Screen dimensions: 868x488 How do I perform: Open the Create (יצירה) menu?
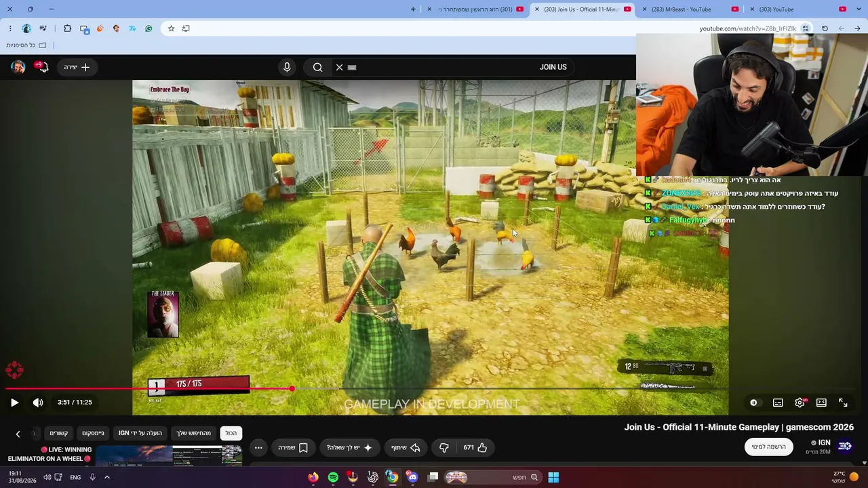tap(77, 67)
